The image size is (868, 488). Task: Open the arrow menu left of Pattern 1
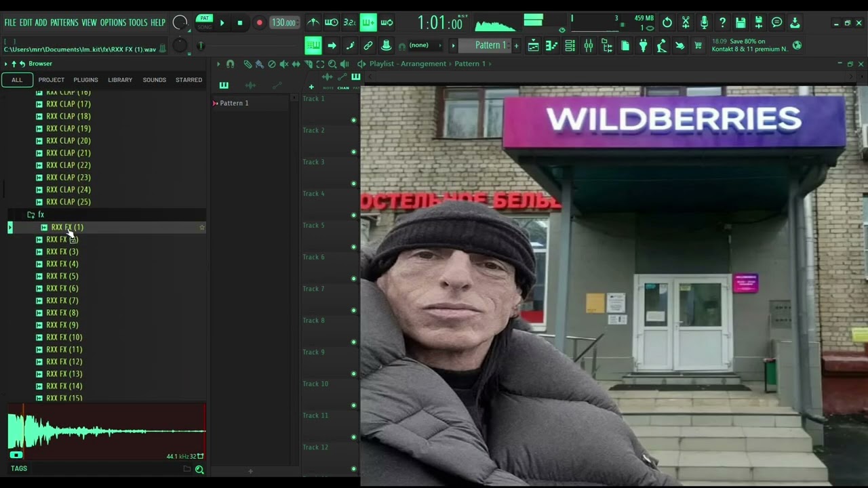pos(453,45)
